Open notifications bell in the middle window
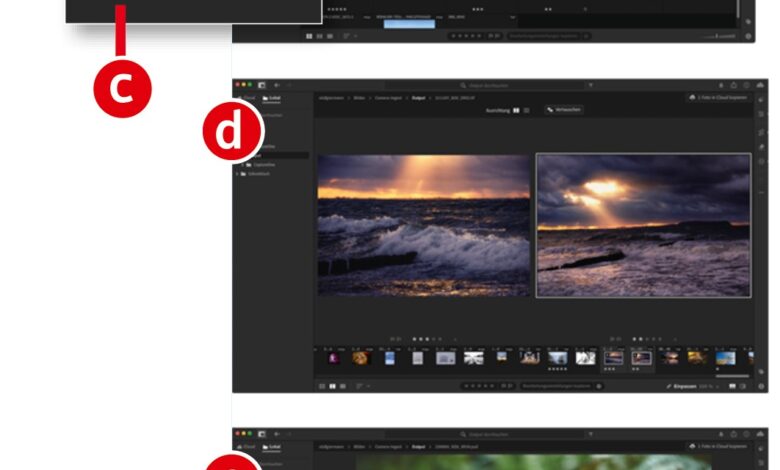 click(721, 86)
